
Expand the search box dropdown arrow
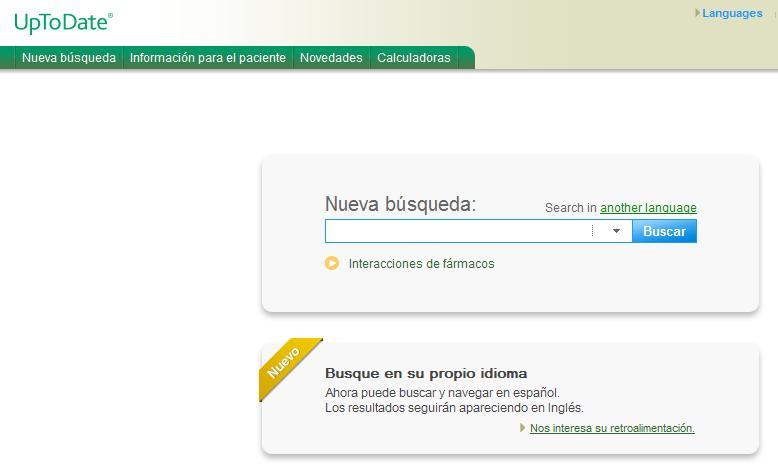click(x=616, y=231)
